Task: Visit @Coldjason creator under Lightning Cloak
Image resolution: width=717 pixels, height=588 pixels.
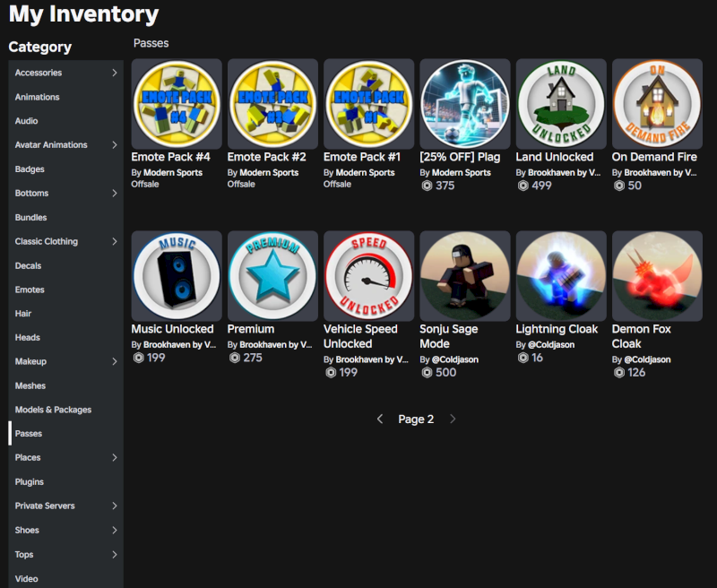Action: 551,344
